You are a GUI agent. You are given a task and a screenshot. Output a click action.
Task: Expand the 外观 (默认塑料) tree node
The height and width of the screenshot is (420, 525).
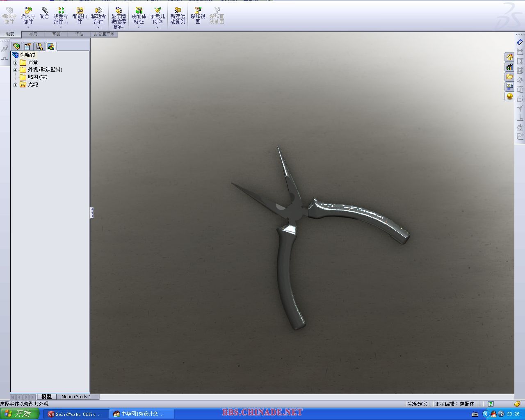pyautogui.click(x=16, y=70)
